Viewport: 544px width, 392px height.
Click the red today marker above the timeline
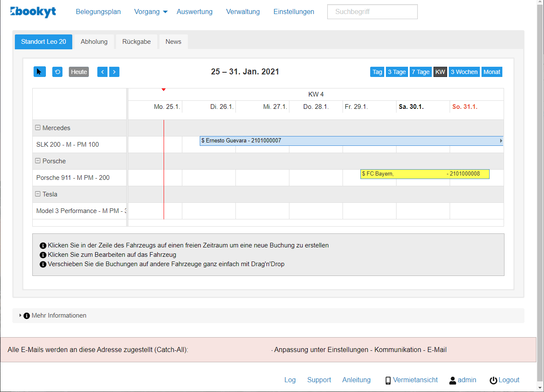pos(164,89)
